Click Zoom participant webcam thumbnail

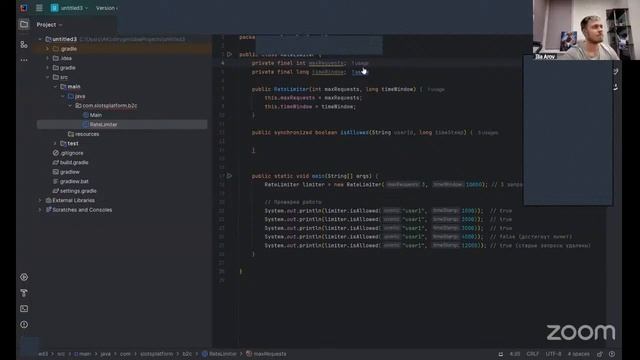(586, 30)
